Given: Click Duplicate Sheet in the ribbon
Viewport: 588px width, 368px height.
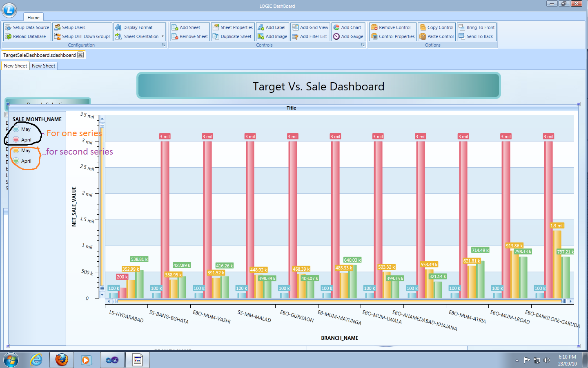Looking at the screenshot, I should (232, 36).
